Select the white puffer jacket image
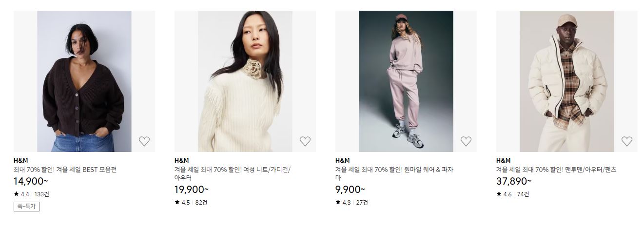The image size is (644, 228). [567, 81]
